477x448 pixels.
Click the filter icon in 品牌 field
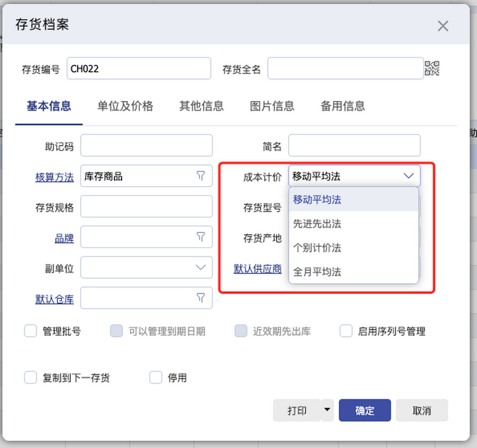[201, 237]
